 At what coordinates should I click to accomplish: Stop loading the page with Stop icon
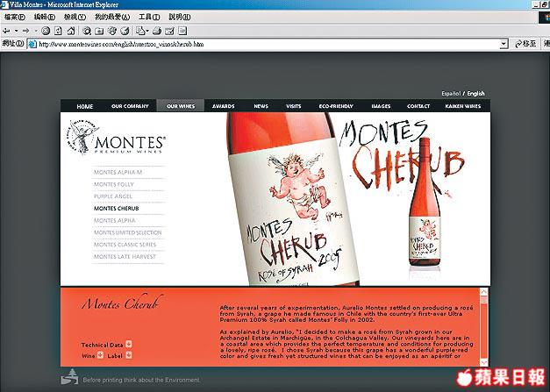[x=46, y=32]
